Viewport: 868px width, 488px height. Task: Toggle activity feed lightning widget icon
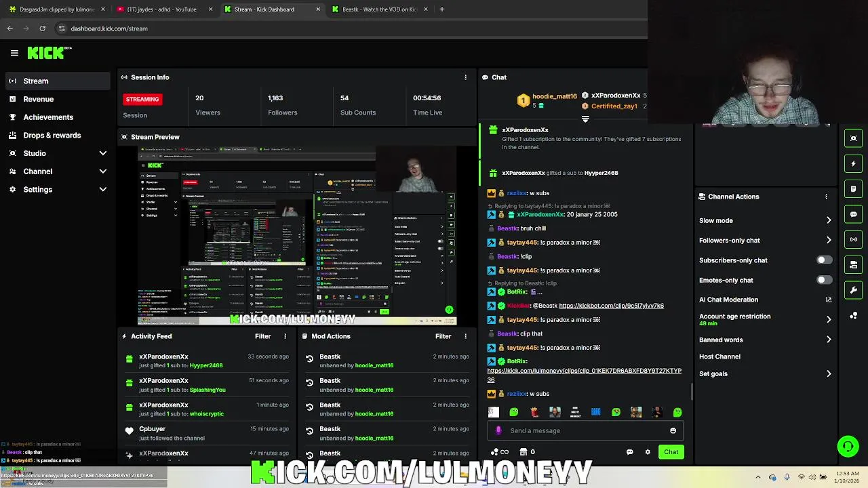click(853, 163)
